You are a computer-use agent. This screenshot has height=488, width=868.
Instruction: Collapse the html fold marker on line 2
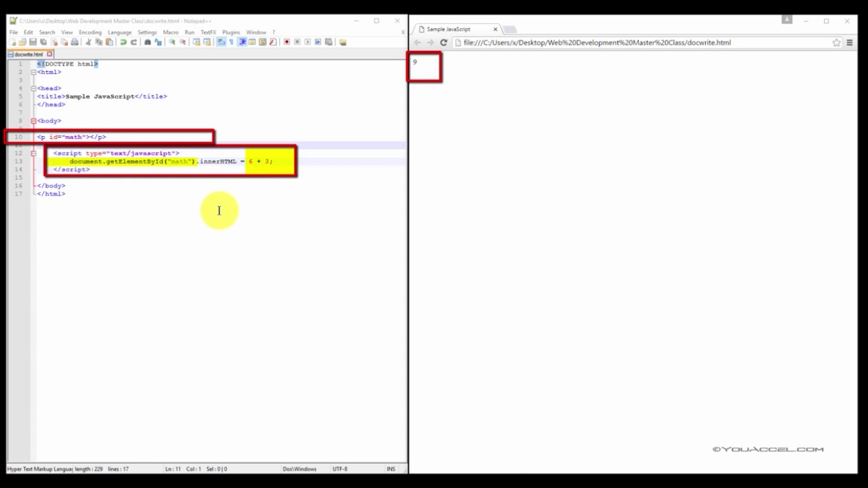tap(33, 72)
